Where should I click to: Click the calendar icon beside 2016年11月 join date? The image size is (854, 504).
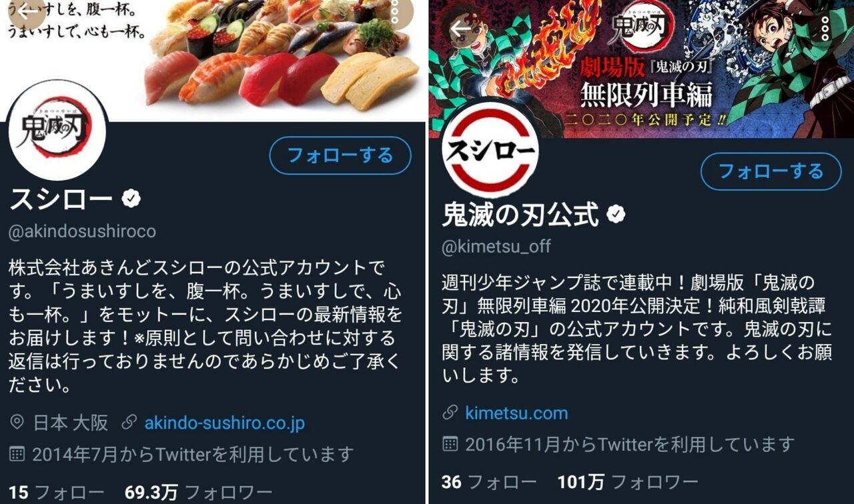pos(450,443)
